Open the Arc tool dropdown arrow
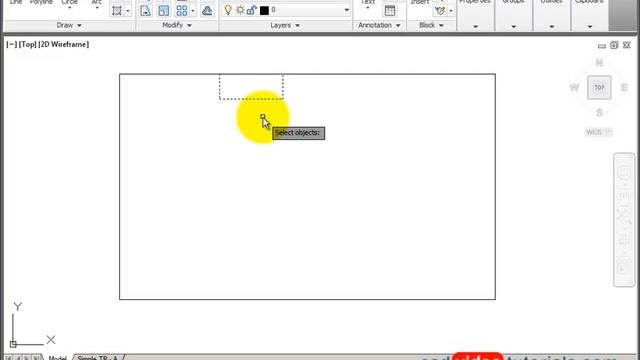Screen dimensions: 640x360 pos(97,7)
